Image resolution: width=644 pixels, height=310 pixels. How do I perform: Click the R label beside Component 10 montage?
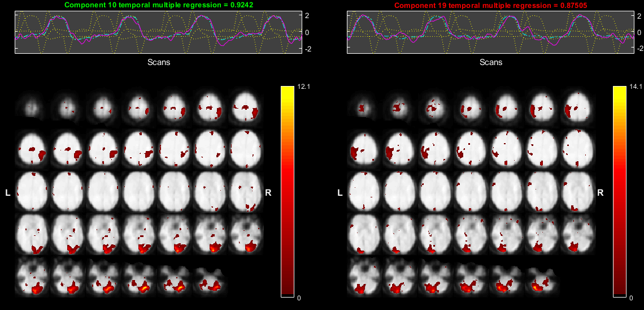pos(268,192)
